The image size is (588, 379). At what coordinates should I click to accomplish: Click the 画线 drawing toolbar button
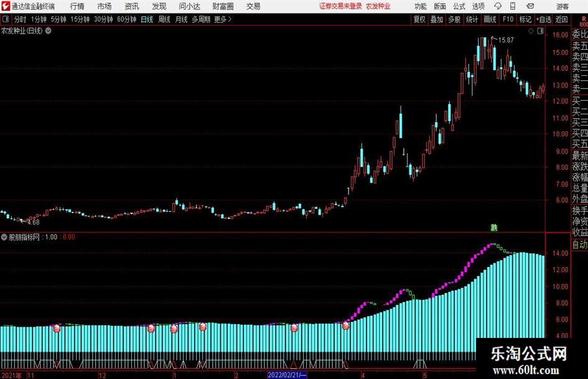pos(490,19)
